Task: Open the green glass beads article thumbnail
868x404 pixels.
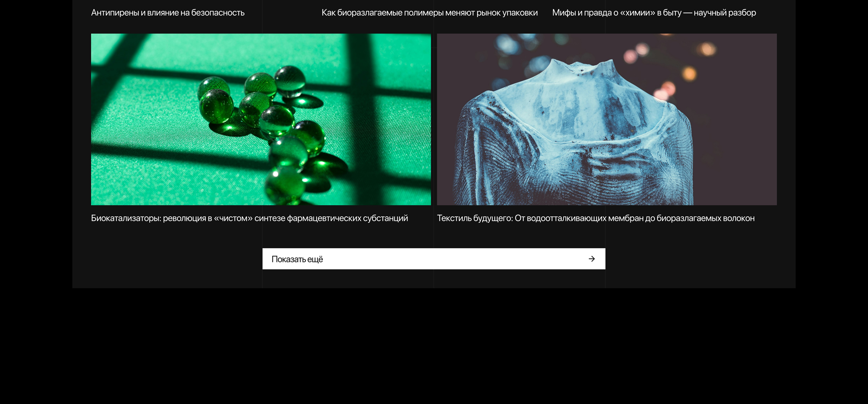Action: click(x=261, y=119)
